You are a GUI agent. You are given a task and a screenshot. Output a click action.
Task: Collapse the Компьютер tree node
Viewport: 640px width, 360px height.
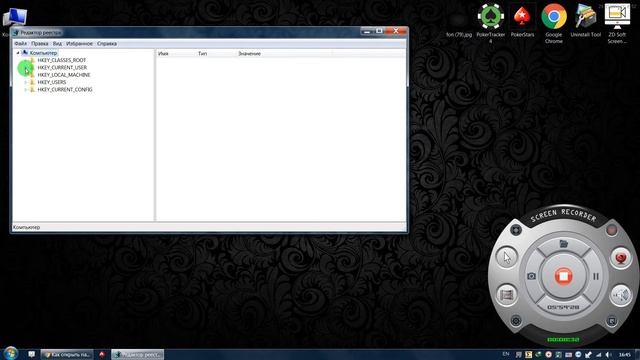tap(18, 53)
